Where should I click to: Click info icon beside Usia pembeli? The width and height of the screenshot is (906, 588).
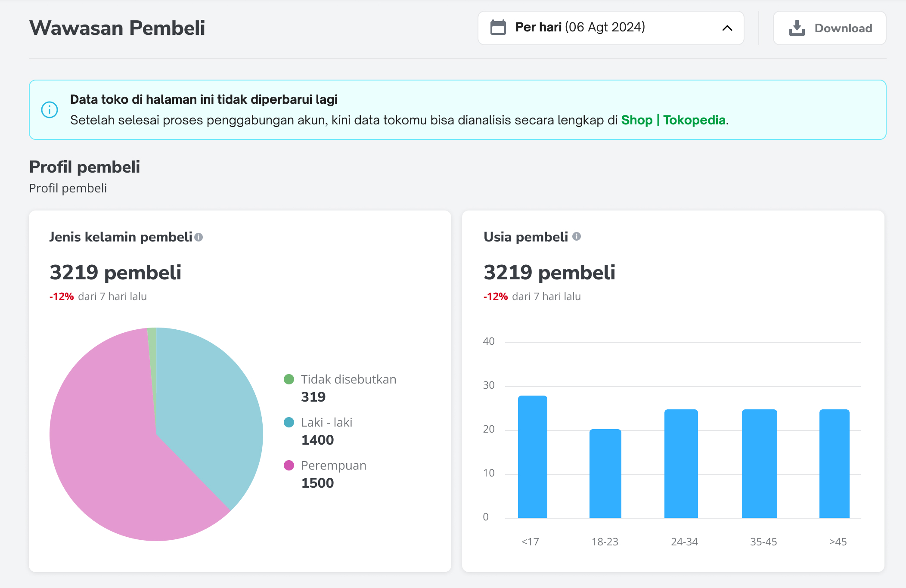coord(577,236)
